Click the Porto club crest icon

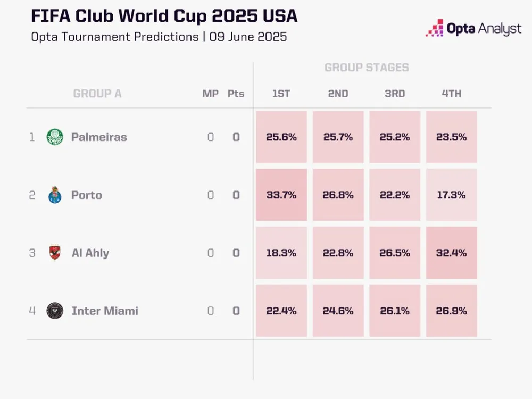pyautogui.click(x=54, y=195)
